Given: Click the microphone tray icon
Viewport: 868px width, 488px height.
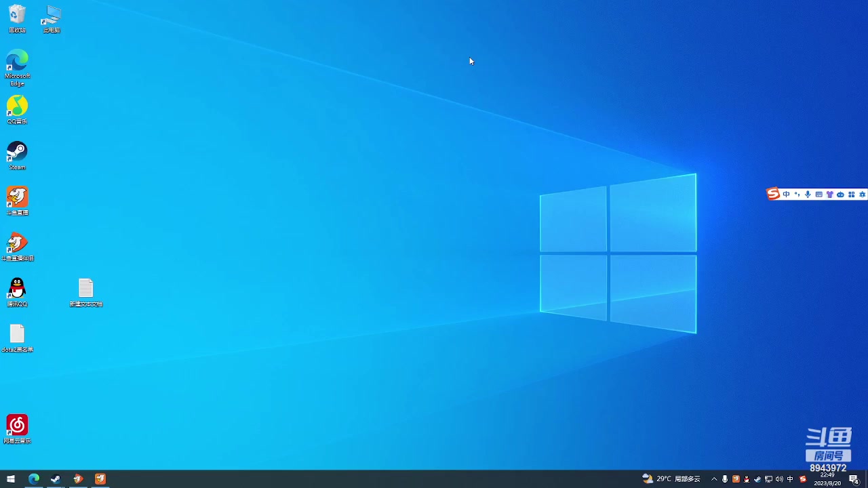Looking at the screenshot, I should point(725,479).
